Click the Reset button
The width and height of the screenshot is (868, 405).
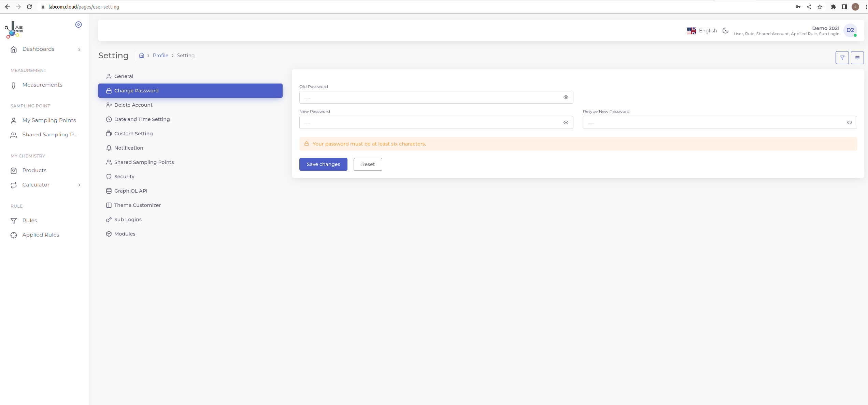(368, 164)
